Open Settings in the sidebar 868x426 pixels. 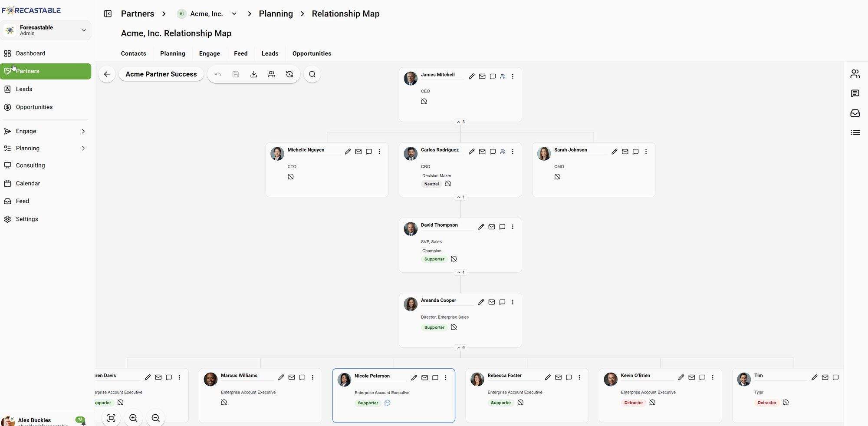(x=46, y=219)
